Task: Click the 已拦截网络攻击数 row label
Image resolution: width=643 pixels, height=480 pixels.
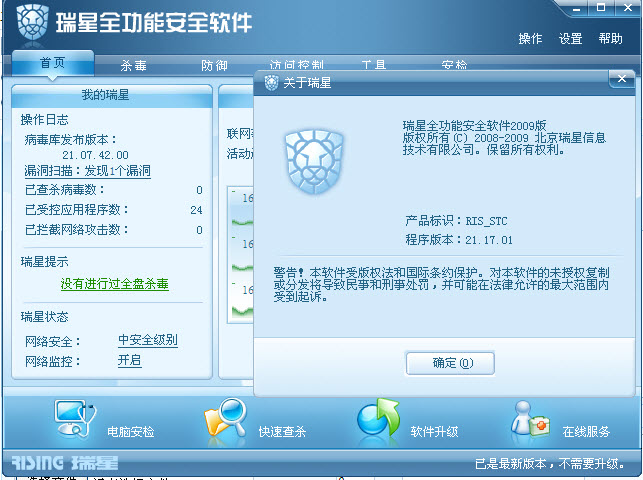Action: [x=77, y=230]
